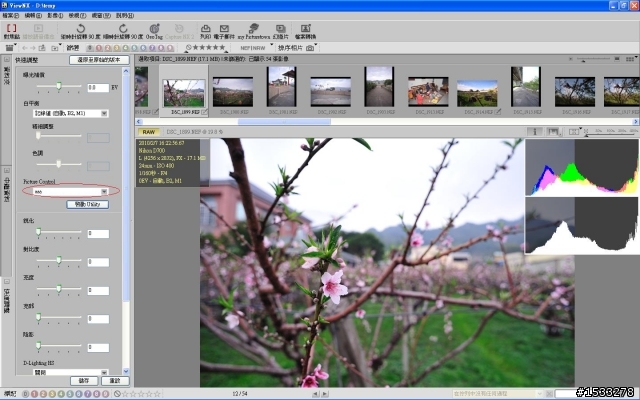640x400 pixels.
Task: Click the edit pencil icon beside DSC_1899.NEF
Action: point(204,111)
